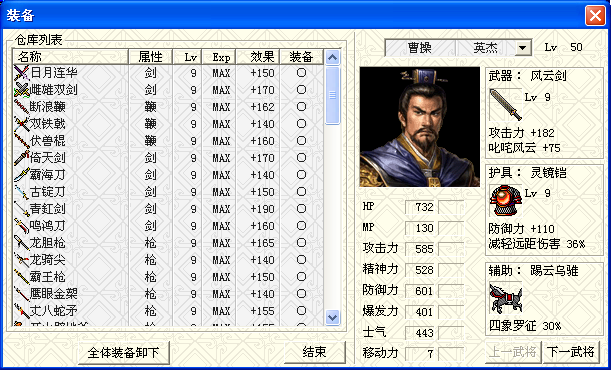Click the 下一武将 button
The width and height of the screenshot is (611, 370).
tap(571, 352)
